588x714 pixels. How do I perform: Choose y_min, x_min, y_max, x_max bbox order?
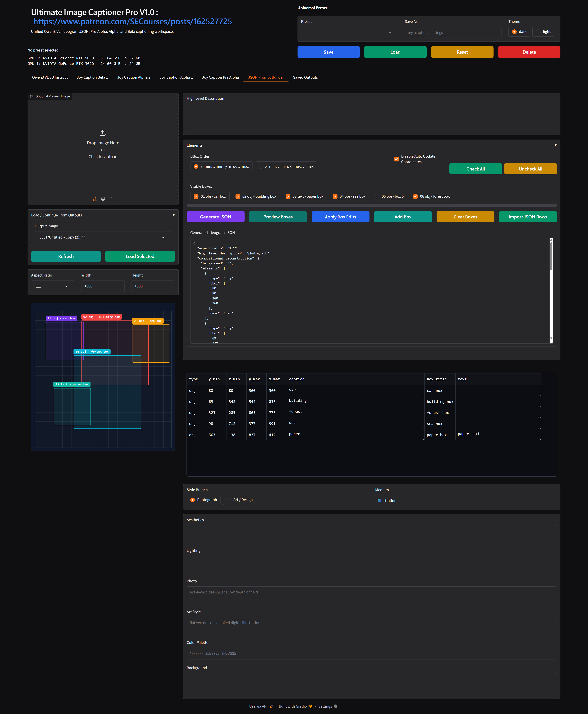pyautogui.click(x=196, y=166)
